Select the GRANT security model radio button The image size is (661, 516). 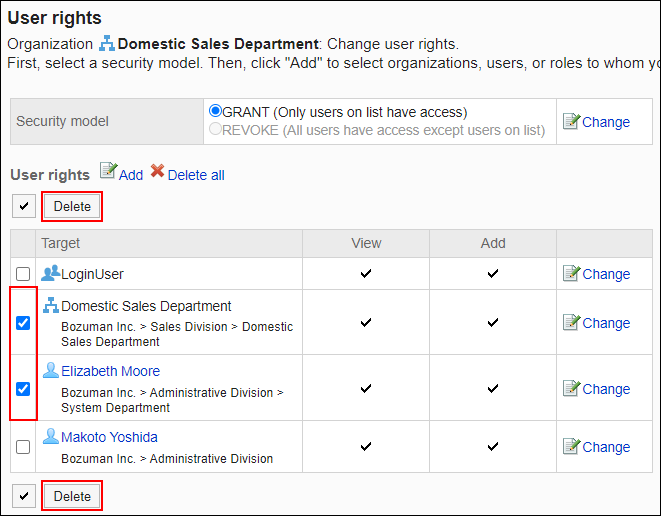coord(215,111)
